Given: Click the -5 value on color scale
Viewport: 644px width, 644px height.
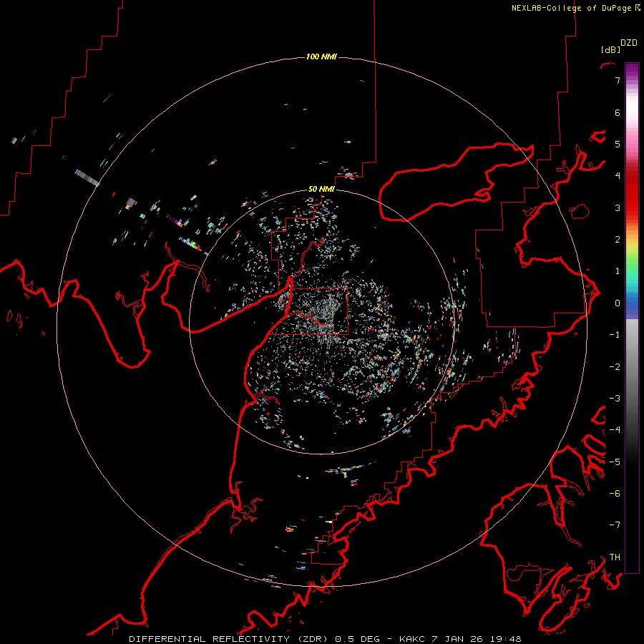Looking at the screenshot, I should coord(615,462).
